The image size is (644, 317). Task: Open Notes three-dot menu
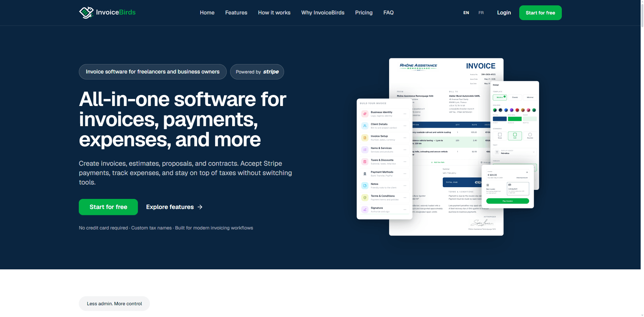[405, 186]
